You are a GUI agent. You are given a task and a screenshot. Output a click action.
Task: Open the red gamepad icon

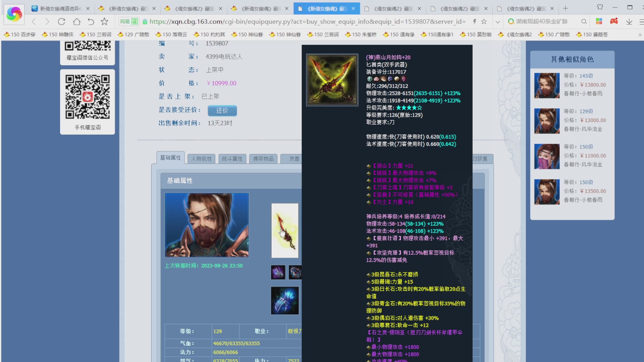coord(614,21)
